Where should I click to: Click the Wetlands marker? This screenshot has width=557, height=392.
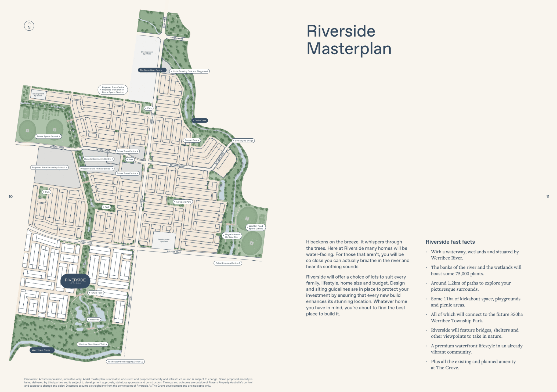93,319
